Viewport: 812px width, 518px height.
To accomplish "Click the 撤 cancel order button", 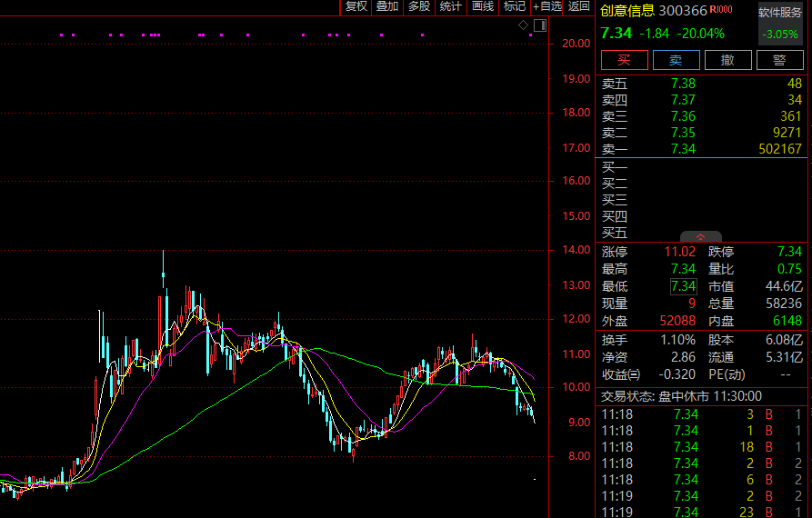I will [x=727, y=60].
